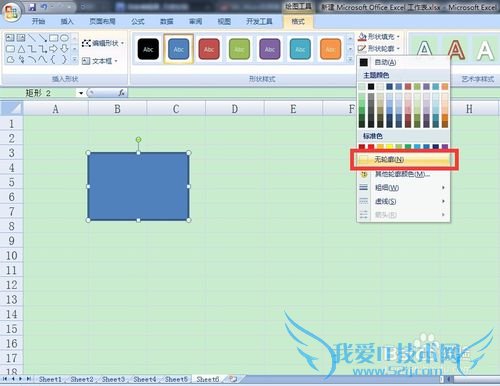Choose 其他轮廓颜色 more outline colors
Screen dimensions: 500x386
pos(403,174)
